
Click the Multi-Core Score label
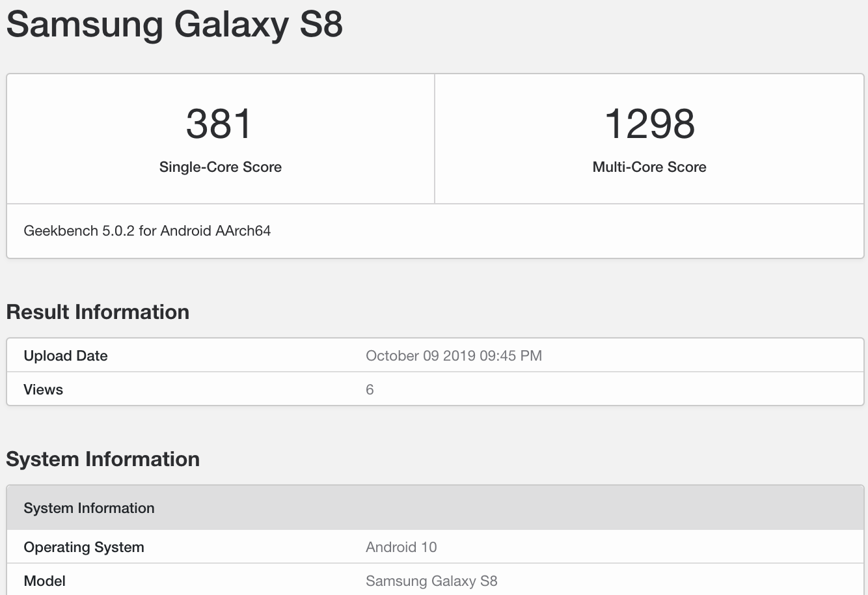point(649,167)
